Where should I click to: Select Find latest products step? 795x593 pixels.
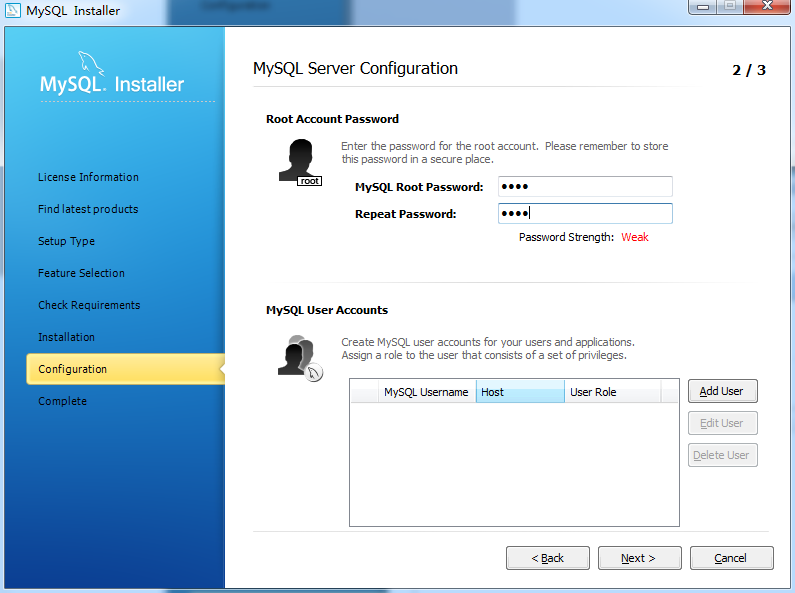pos(88,209)
